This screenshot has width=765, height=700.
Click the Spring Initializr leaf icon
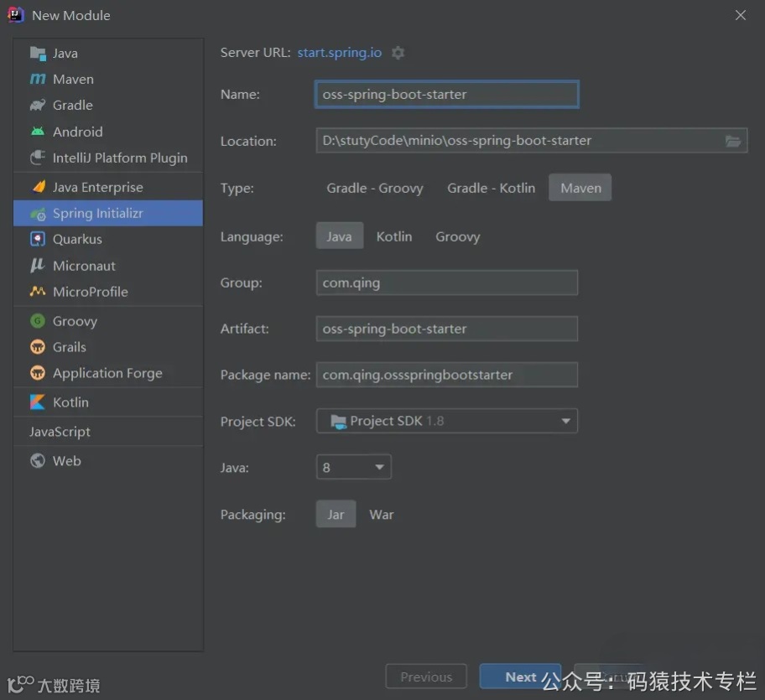pyautogui.click(x=38, y=214)
